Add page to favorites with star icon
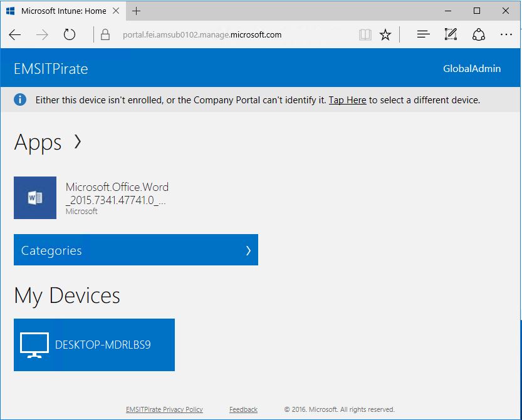The width and height of the screenshot is (522, 420). [x=385, y=34]
